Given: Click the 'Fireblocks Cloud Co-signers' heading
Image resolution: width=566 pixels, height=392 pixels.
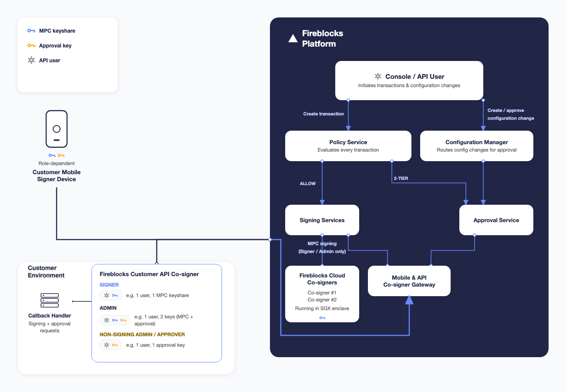Looking at the screenshot, I should (322, 279).
